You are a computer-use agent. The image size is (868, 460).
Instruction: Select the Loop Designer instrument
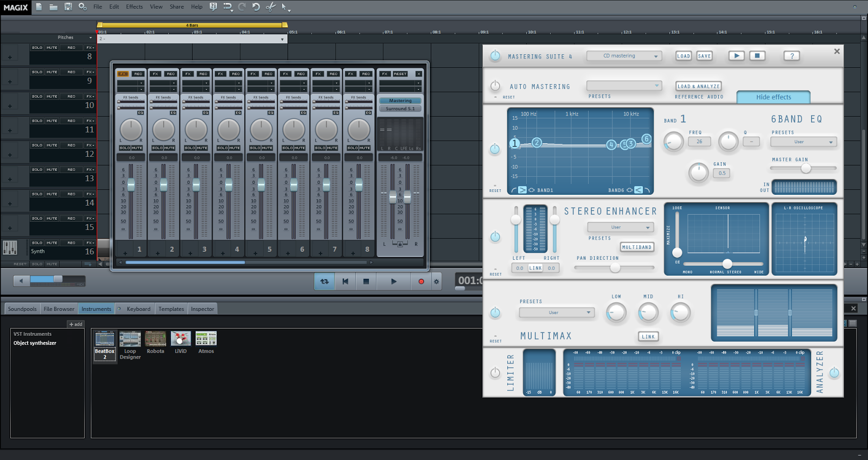(130, 346)
